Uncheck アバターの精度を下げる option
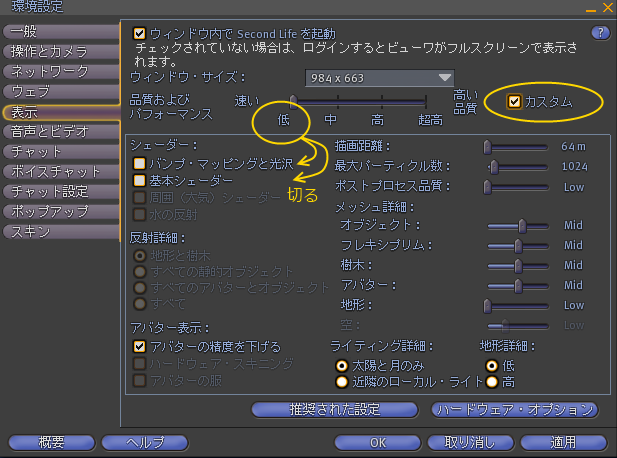 coord(139,347)
